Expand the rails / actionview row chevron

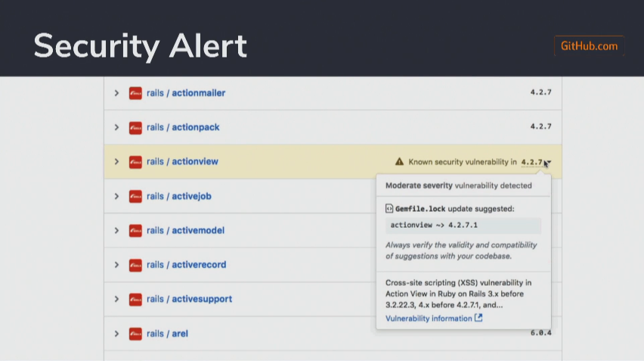(x=116, y=162)
